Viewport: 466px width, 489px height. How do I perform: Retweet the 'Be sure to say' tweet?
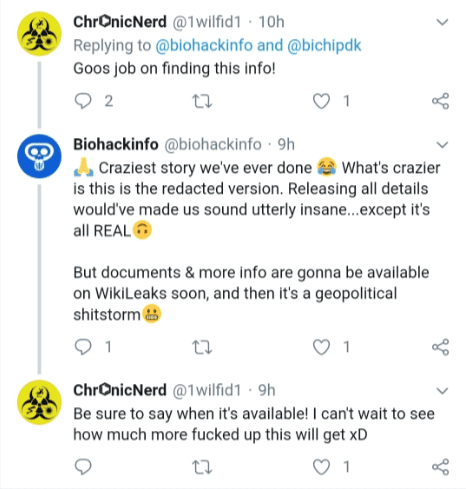click(x=202, y=466)
